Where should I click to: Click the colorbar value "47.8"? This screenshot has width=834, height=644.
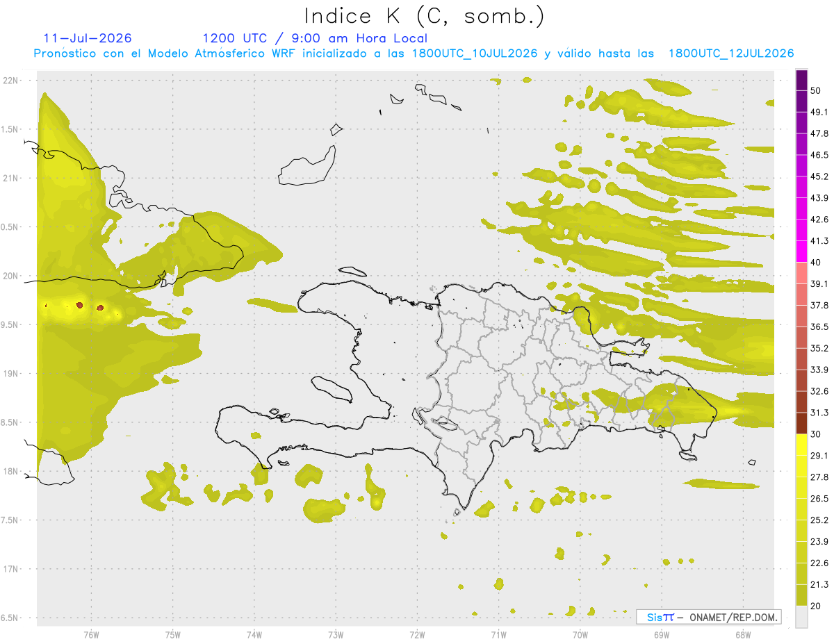click(819, 133)
